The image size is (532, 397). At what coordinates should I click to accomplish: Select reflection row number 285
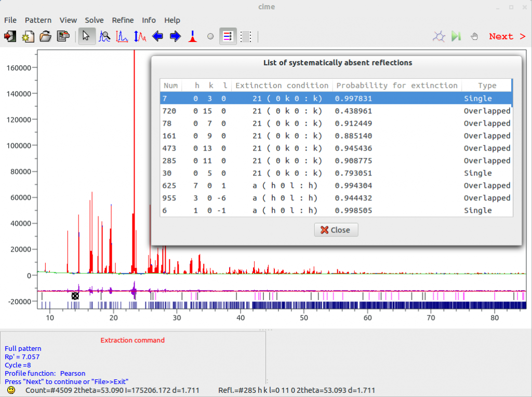(336, 161)
